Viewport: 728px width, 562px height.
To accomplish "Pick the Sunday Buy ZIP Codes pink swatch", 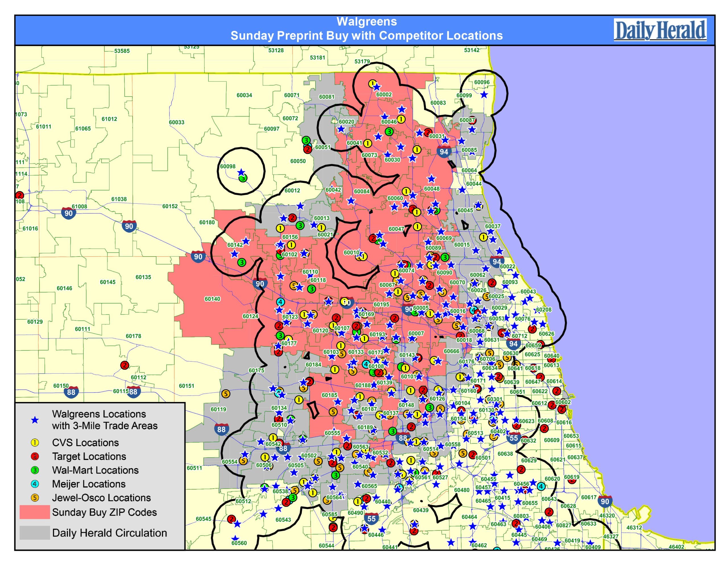I will (35, 512).
